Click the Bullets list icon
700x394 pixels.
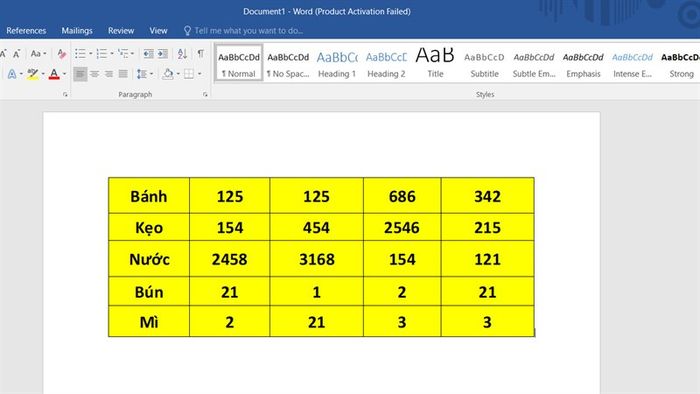click(80, 54)
